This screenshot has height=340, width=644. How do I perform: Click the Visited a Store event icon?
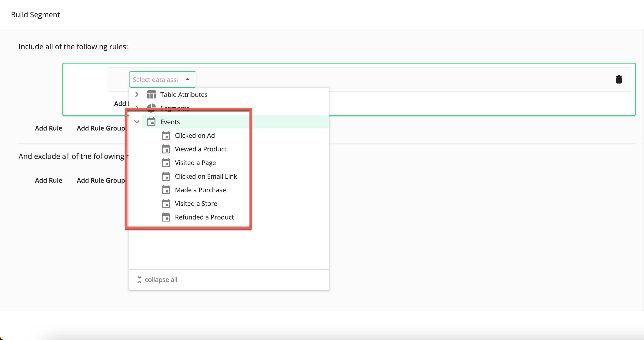[x=166, y=203]
